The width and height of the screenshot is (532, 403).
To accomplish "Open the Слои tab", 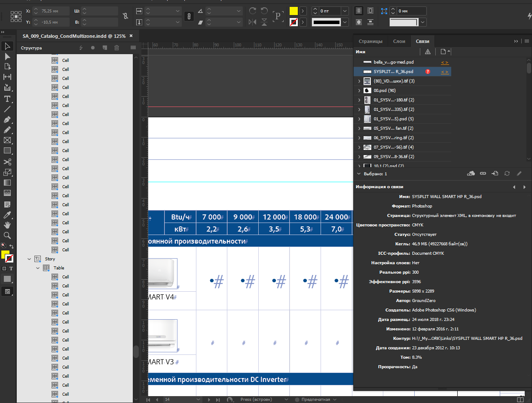I will (399, 41).
